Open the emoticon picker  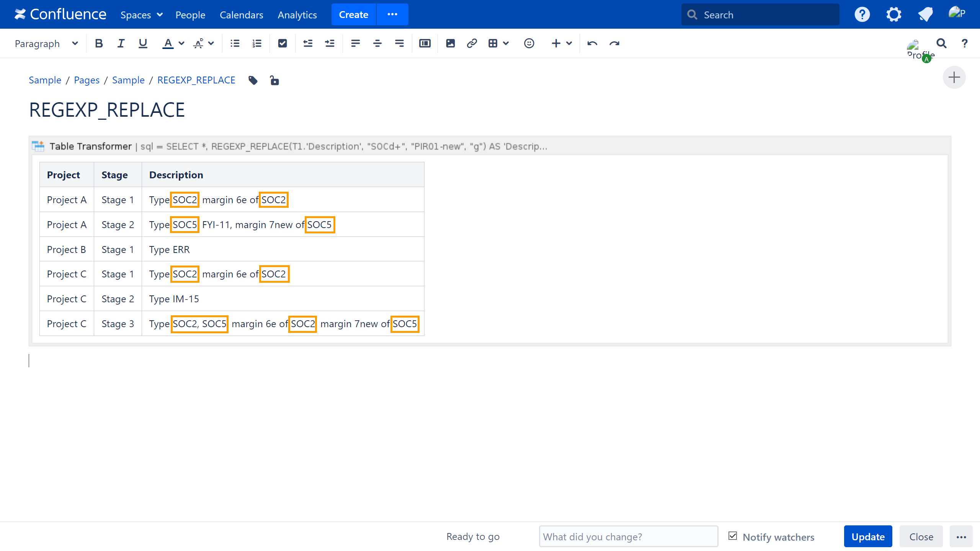[529, 44]
